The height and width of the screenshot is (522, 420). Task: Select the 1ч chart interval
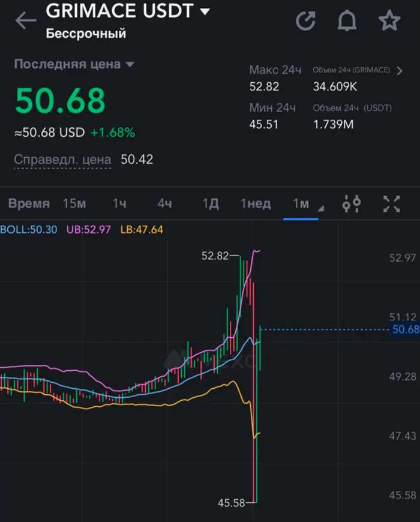tap(119, 204)
